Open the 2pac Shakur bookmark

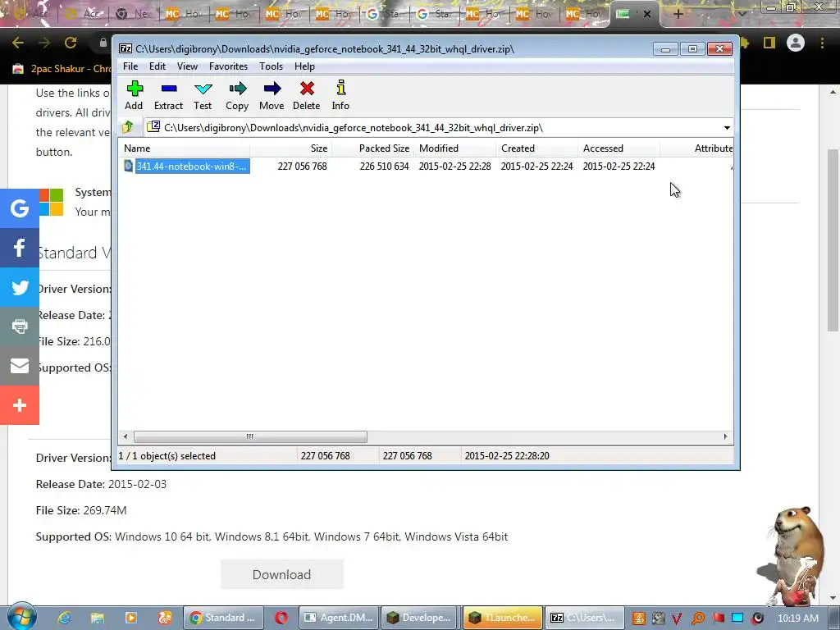click(x=61, y=69)
